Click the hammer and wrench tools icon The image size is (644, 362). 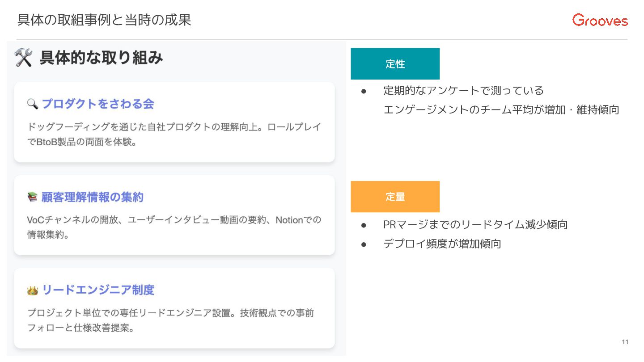23,58
